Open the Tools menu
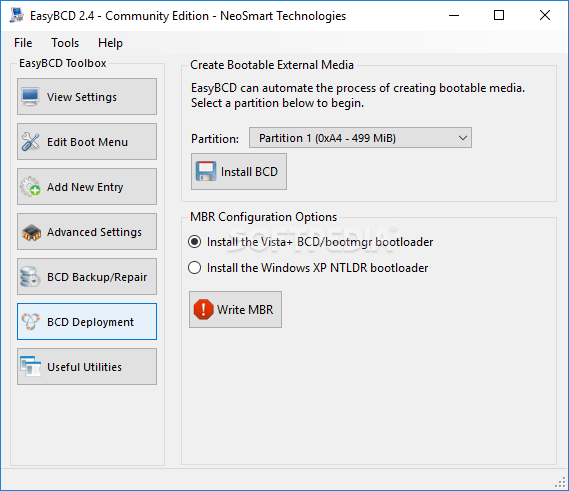 pyautogui.click(x=65, y=43)
